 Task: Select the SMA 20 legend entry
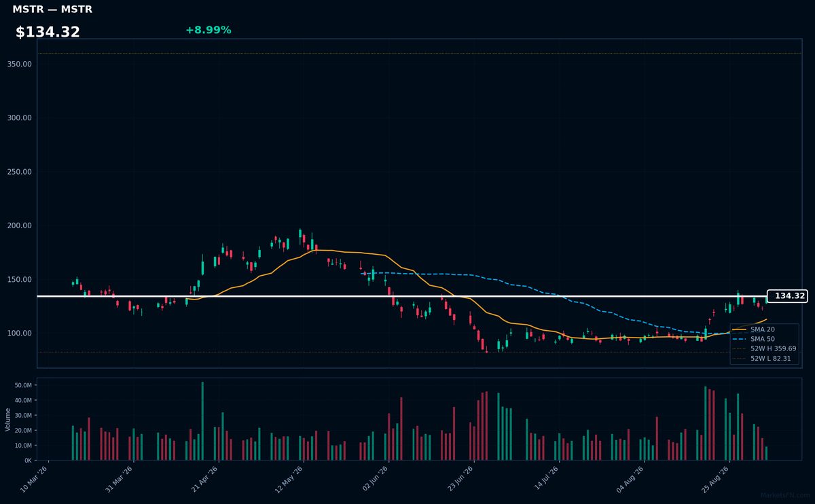click(763, 329)
